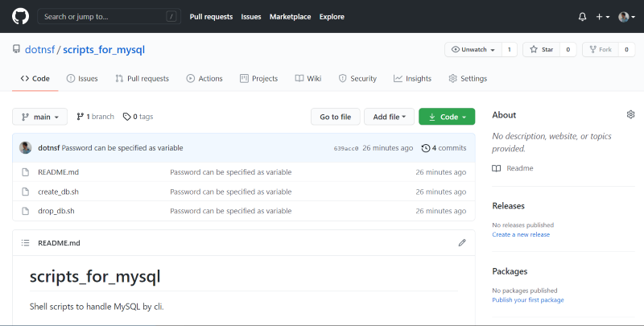
Task: Open commit message on drop_db.sh row
Action: [x=231, y=211]
